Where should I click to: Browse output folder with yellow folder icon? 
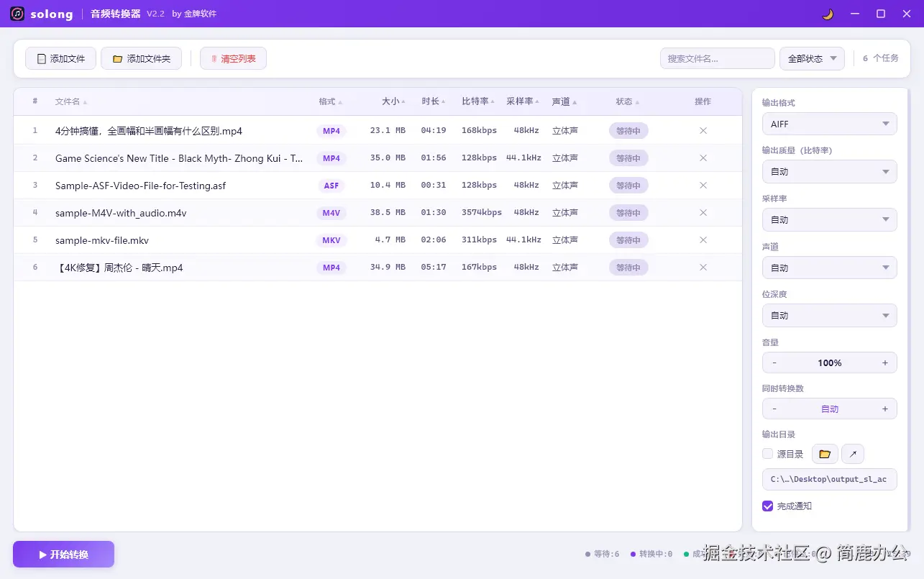pos(825,454)
